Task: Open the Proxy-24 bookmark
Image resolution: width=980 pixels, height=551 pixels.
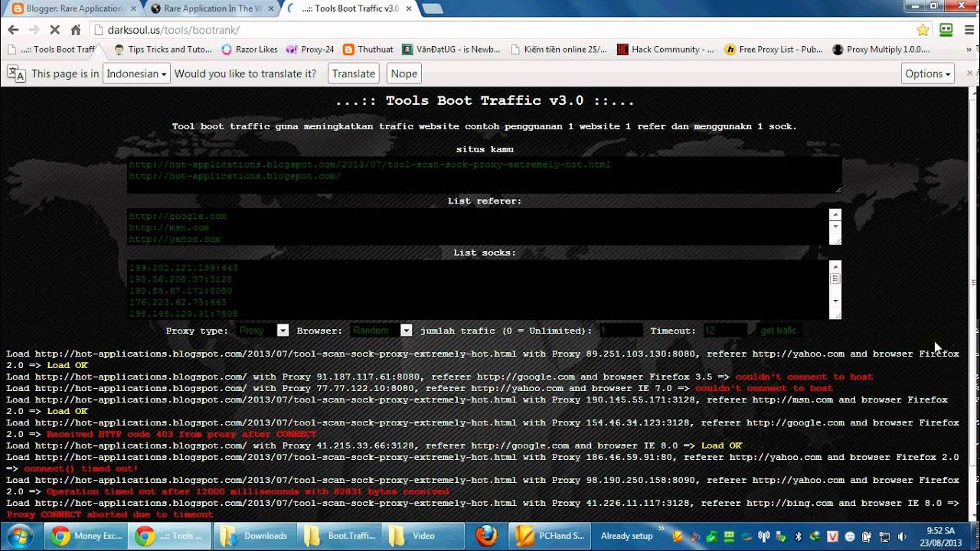Action: pos(310,49)
